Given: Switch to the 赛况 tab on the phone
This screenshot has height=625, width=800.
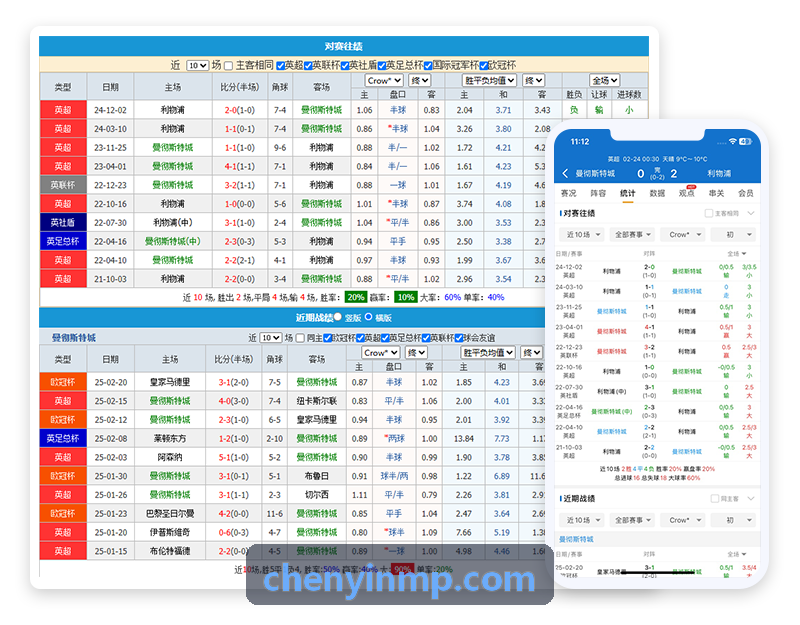Looking at the screenshot, I should (568, 193).
